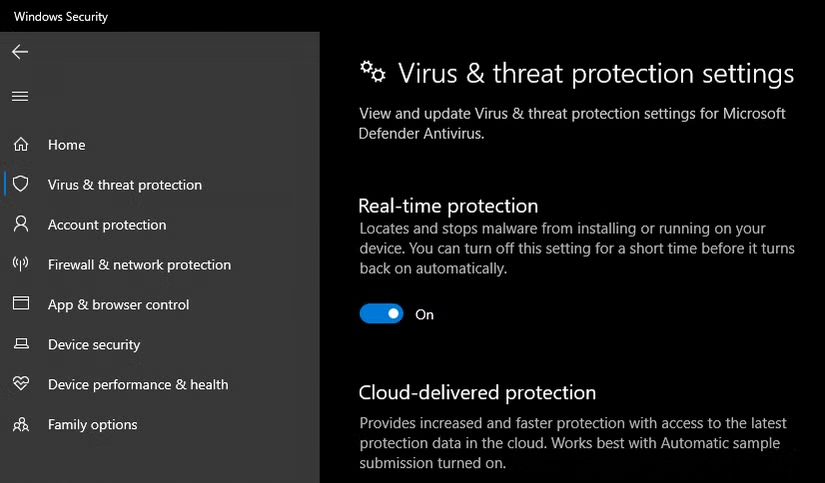
Task: Go to Account protection page
Action: click(x=107, y=225)
